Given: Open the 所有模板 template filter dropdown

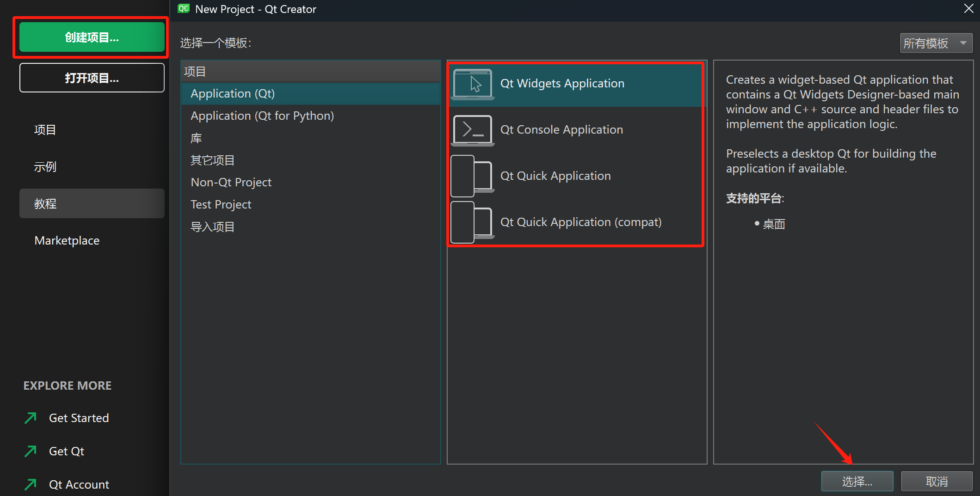Looking at the screenshot, I should pyautogui.click(x=936, y=43).
